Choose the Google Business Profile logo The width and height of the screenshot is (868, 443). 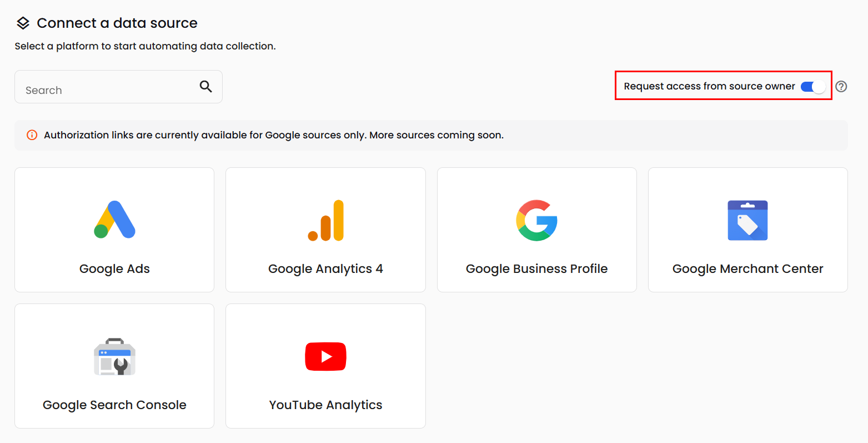(x=536, y=220)
